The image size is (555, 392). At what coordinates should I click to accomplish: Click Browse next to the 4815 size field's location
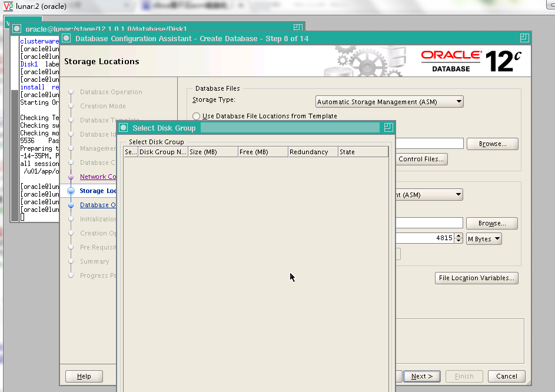click(x=491, y=224)
